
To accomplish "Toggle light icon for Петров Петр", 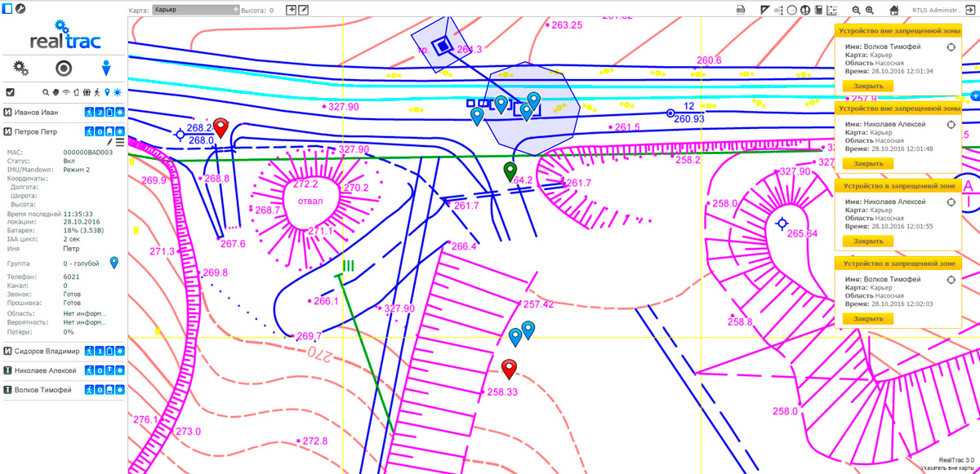I will coord(119,131).
